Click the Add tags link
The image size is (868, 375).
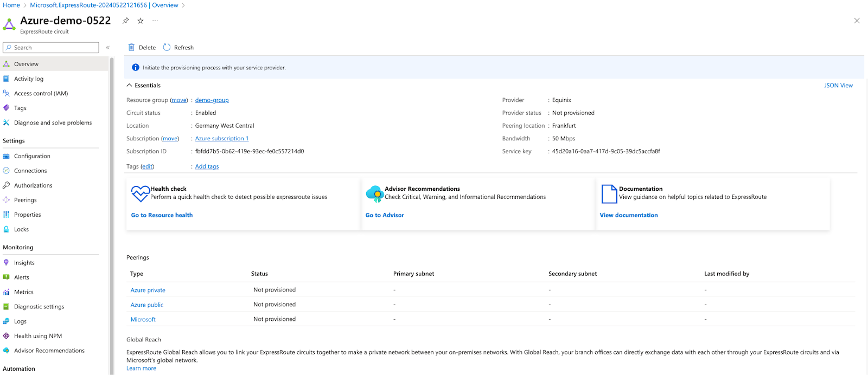pyautogui.click(x=207, y=166)
